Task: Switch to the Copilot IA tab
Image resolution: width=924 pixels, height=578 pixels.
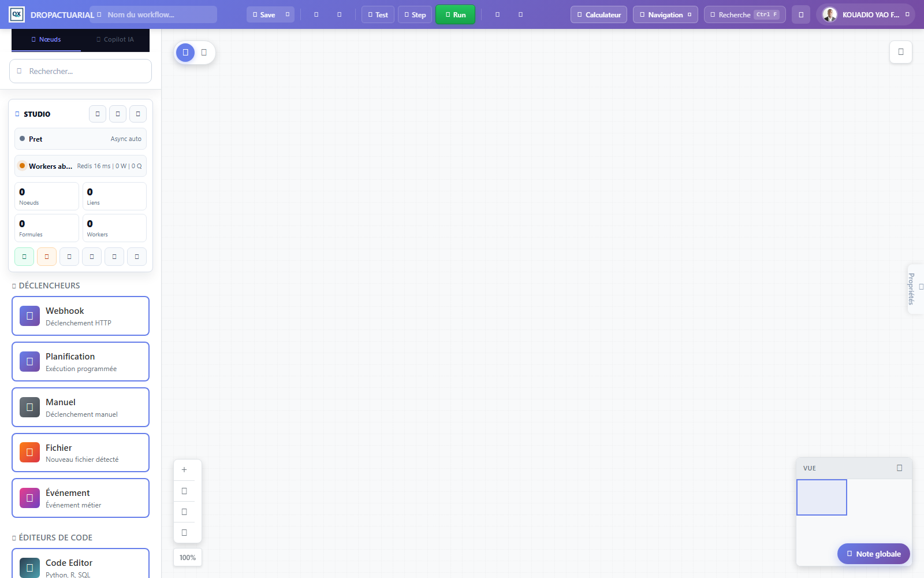Action: coord(115,39)
